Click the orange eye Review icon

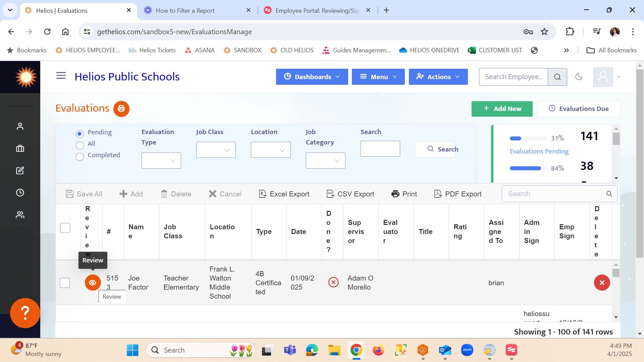(x=93, y=283)
